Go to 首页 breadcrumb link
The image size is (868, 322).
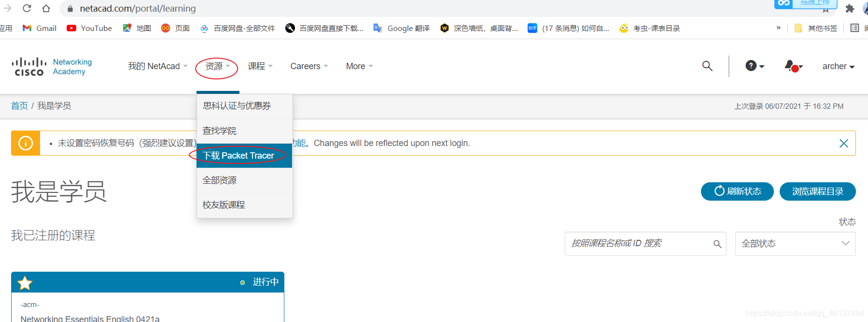(x=19, y=106)
